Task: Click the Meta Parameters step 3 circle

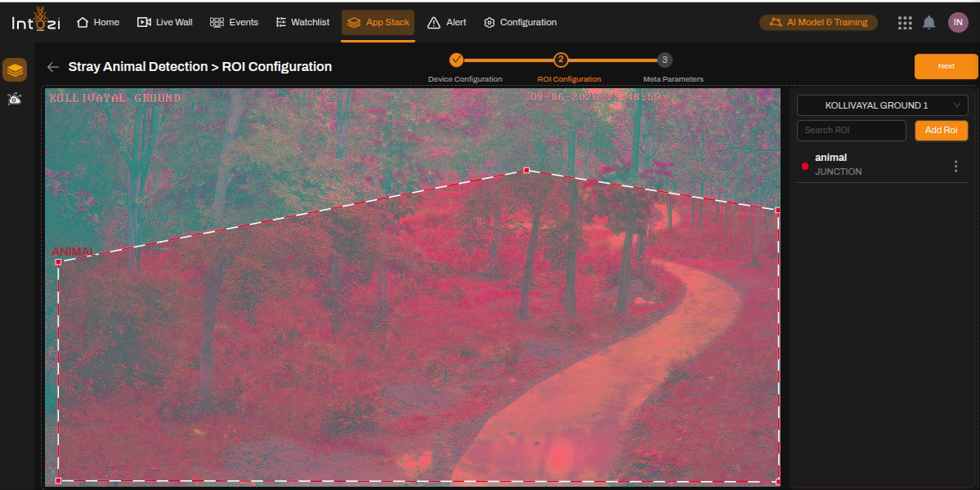Action: pos(665,60)
